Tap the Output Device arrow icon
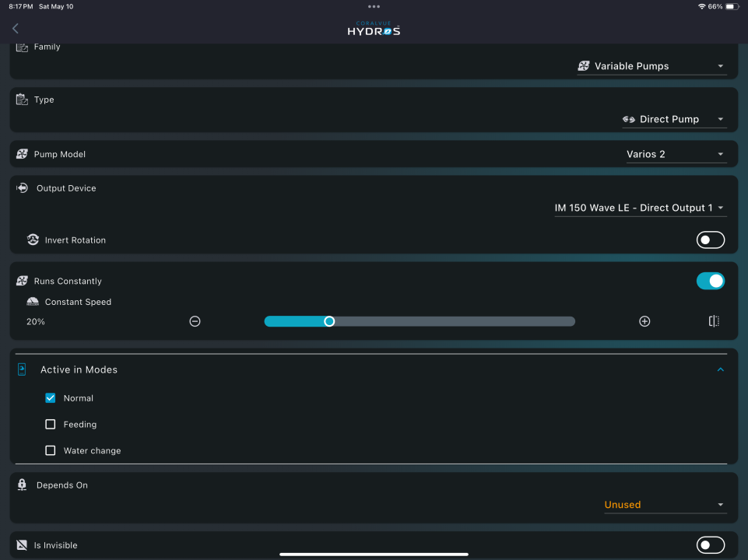 click(22, 188)
